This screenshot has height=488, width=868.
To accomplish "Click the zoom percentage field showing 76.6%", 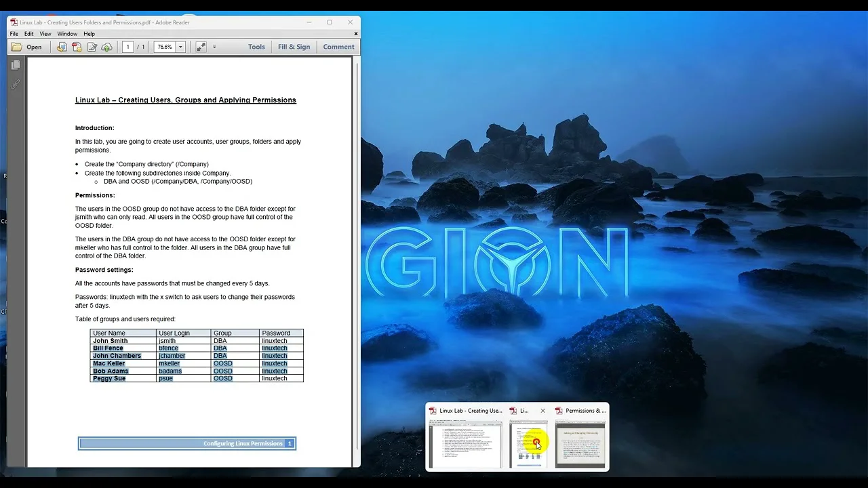I will point(165,47).
